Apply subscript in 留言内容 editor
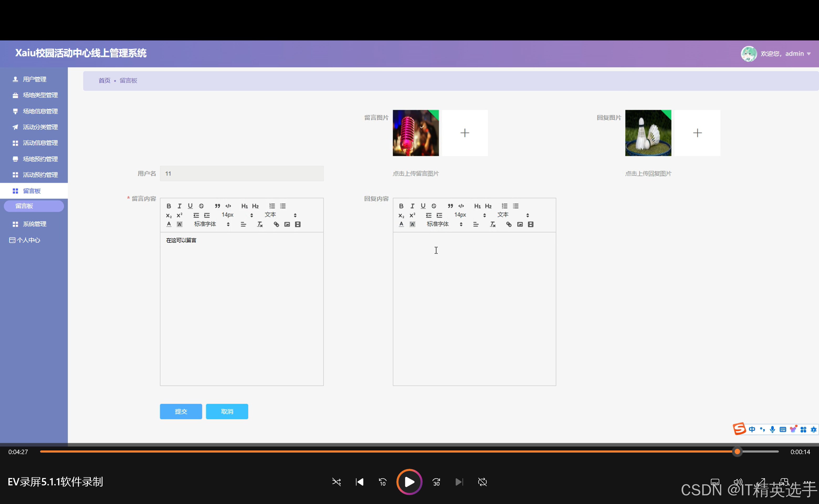The width and height of the screenshot is (819, 504). [169, 215]
